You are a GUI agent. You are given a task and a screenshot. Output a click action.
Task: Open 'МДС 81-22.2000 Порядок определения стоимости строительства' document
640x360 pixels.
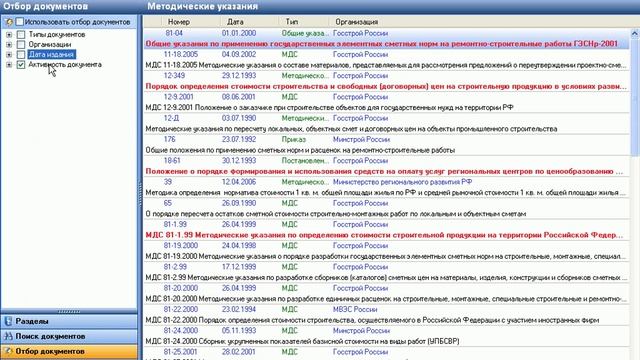(372, 320)
